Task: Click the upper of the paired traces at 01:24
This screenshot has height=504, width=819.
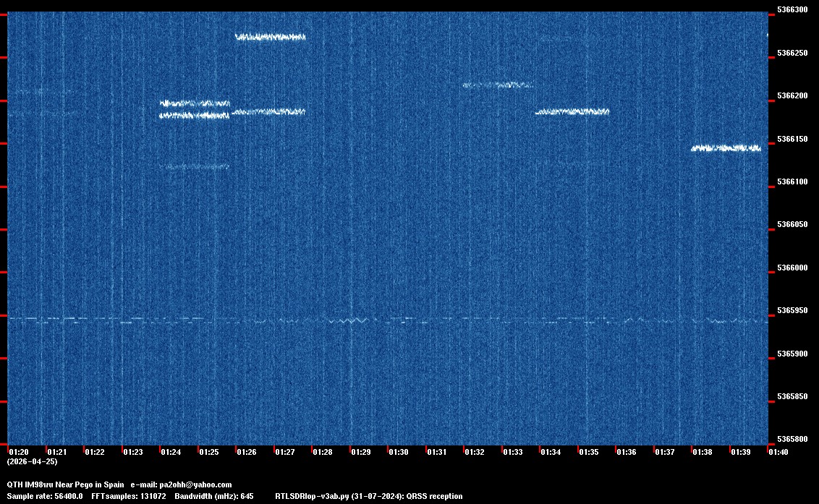Action: coord(195,103)
